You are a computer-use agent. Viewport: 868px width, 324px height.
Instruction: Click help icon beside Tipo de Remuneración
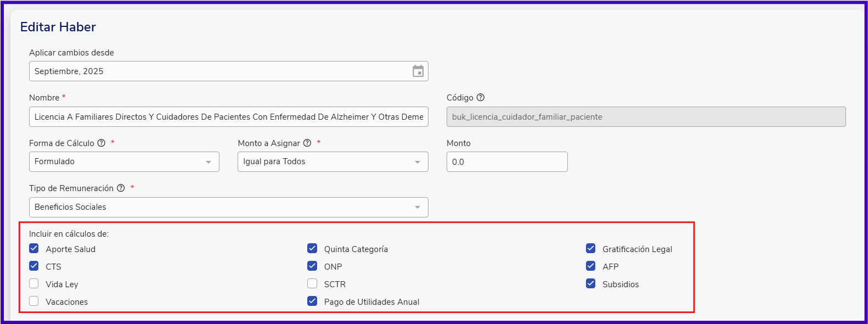(x=121, y=188)
